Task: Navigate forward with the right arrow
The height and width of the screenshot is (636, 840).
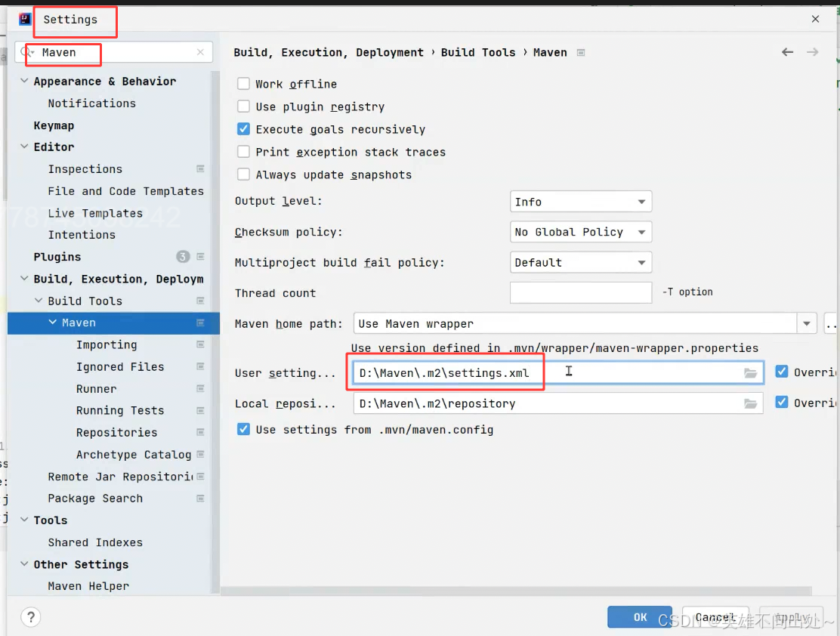Action: click(x=813, y=52)
